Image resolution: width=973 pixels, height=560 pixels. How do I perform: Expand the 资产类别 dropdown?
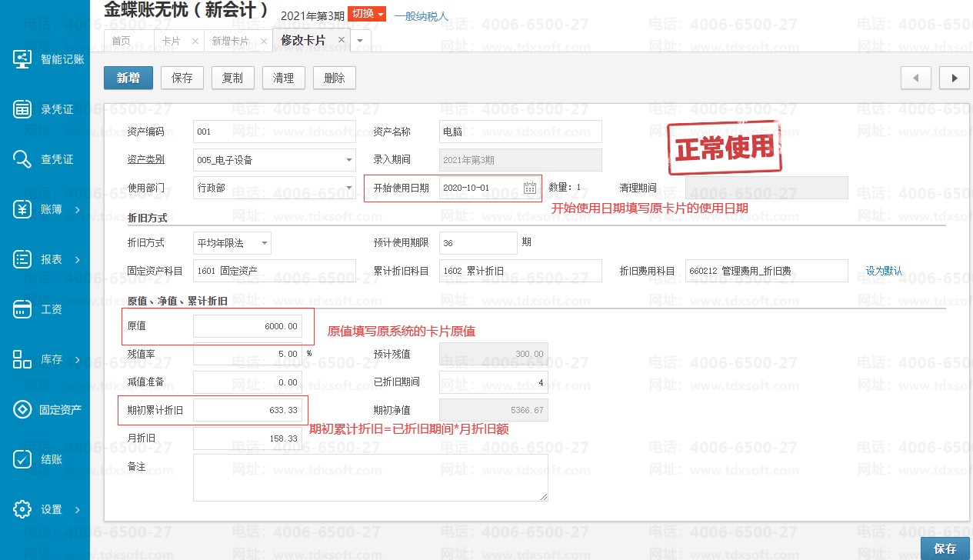click(348, 160)
